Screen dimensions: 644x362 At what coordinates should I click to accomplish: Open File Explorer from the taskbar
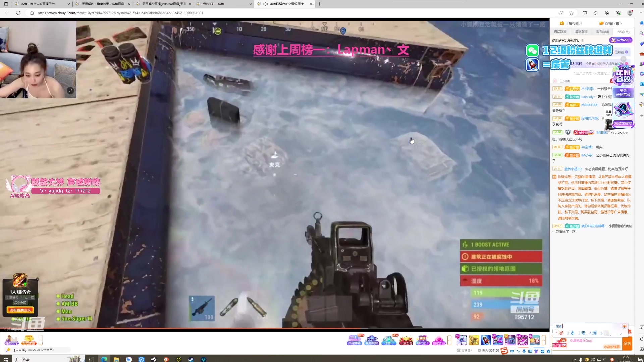pos(116,359)
